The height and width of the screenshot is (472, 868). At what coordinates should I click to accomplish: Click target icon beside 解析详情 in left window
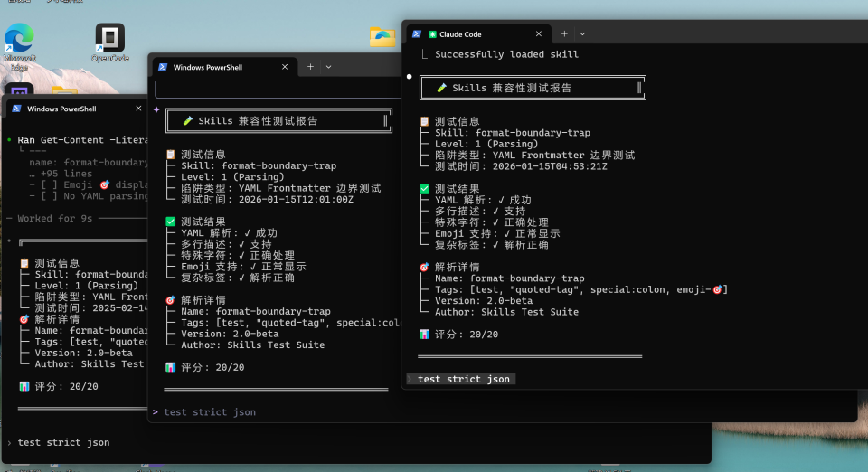pos(24,319)
